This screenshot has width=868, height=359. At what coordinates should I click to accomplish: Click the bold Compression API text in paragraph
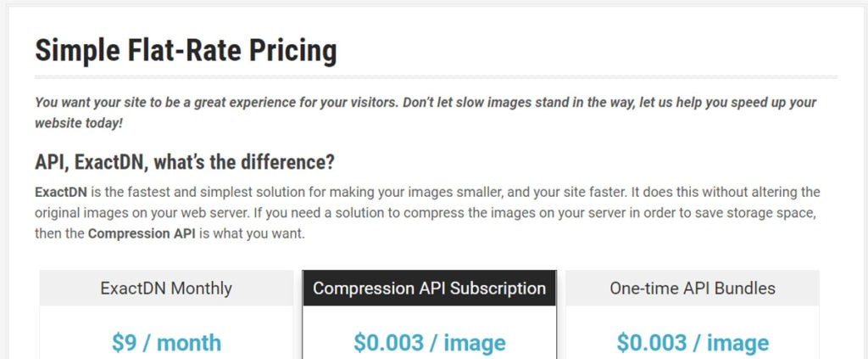coord(141,233)
